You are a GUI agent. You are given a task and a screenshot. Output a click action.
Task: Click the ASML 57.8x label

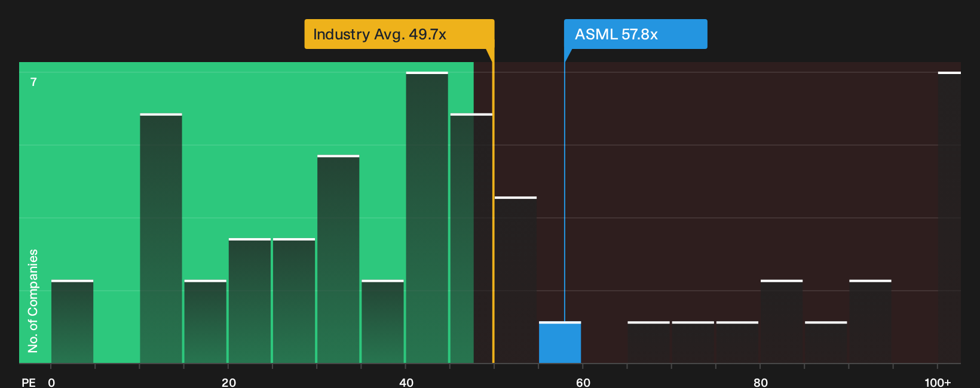click(635, 34)
